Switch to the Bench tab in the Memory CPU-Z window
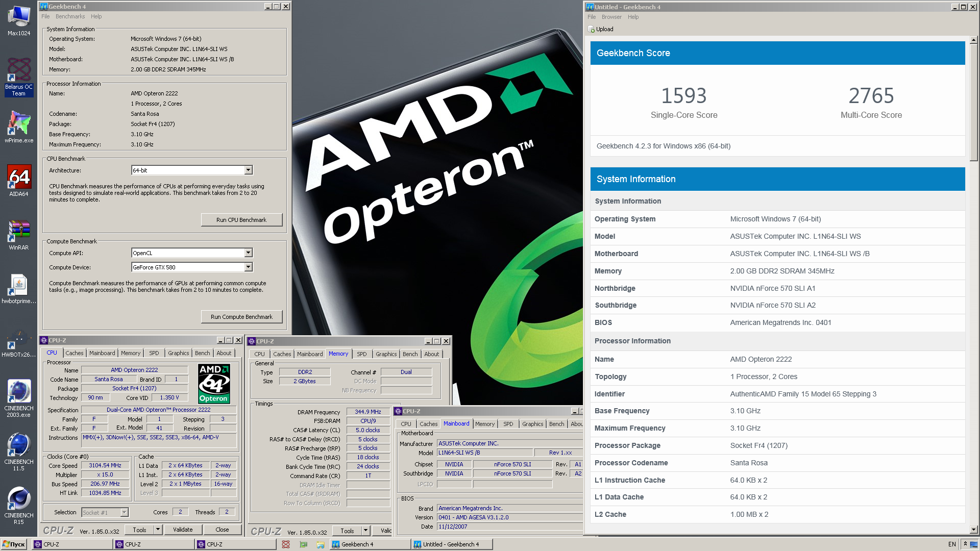This screenshot has width=980, height=551. (x=410, y=354)
